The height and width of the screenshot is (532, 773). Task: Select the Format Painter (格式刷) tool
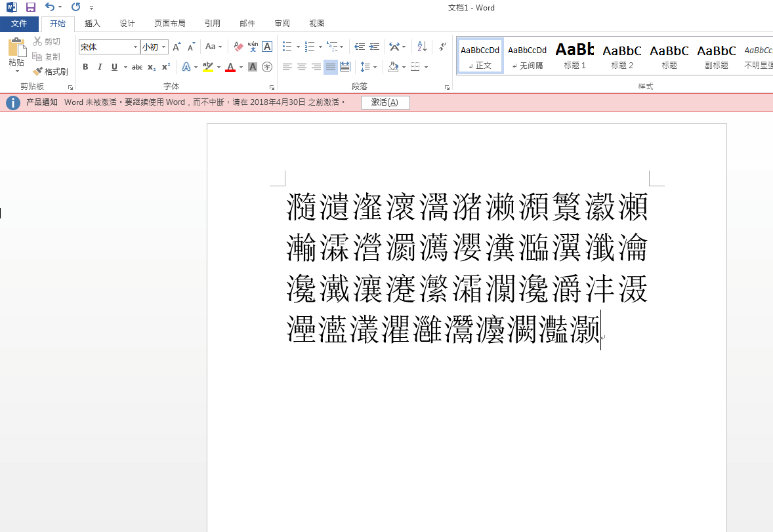pyautogui.click(x=51, y=72)
